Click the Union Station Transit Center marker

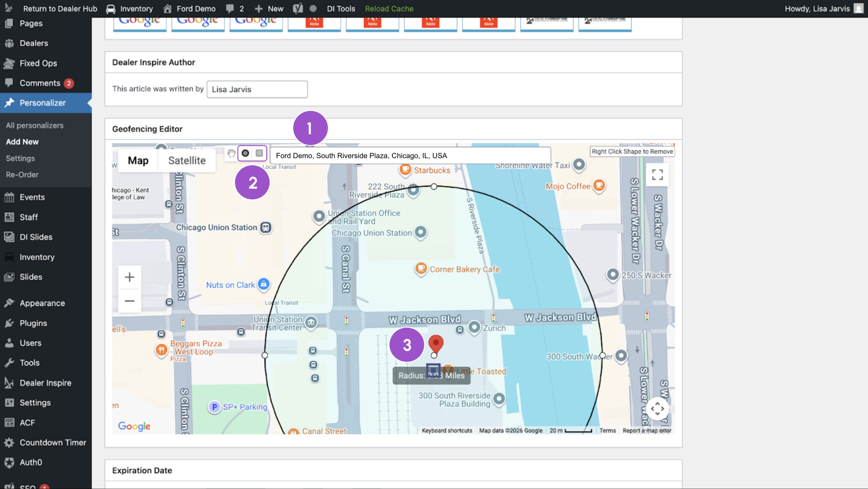pyautogui.click(x=311, y=322)
